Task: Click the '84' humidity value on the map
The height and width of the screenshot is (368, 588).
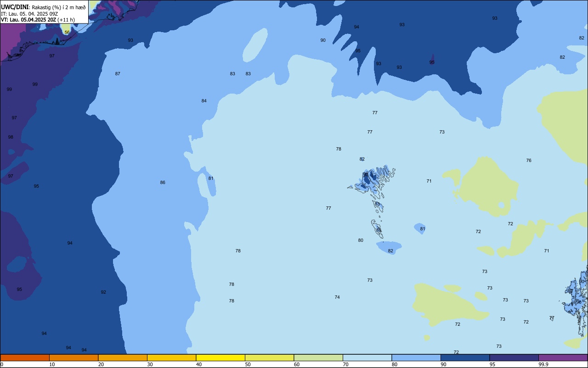Action: pyautogui.click(x=204, y=101)
